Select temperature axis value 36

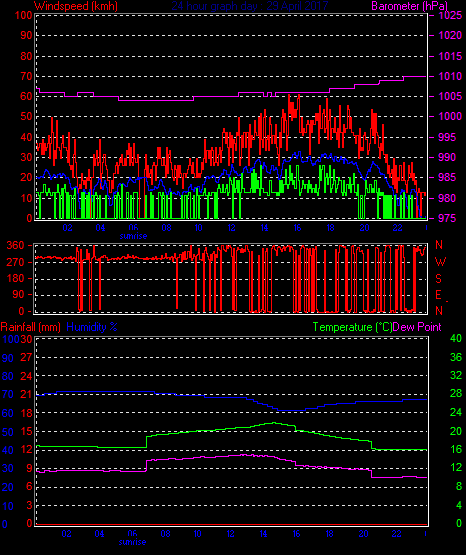[456, 357]
